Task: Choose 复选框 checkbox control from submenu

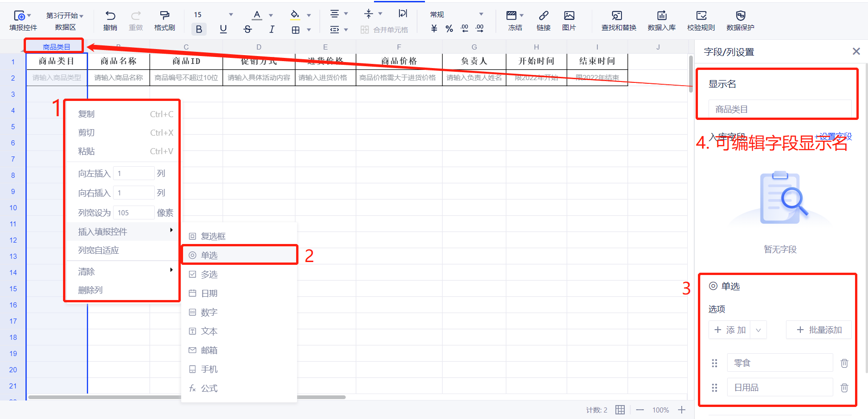Action: 213,237
